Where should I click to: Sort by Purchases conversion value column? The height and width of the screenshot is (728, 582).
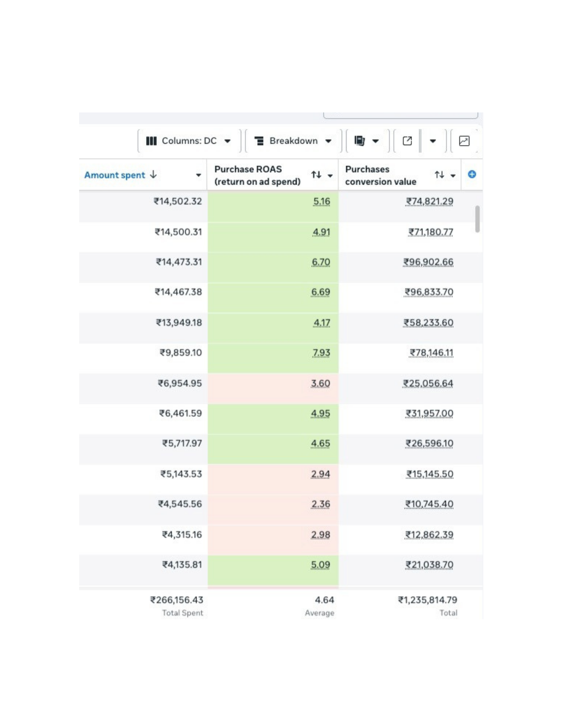pos(439,175)
